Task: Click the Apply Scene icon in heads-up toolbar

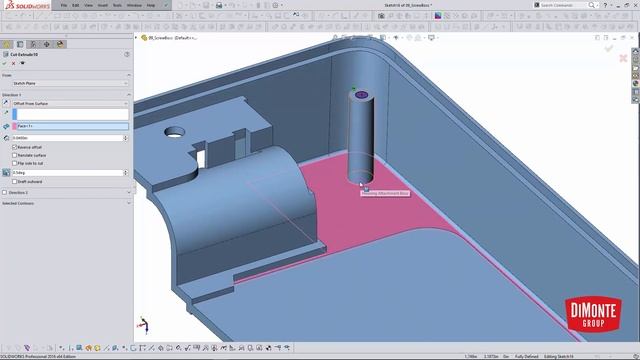Action: pos(419,38)
